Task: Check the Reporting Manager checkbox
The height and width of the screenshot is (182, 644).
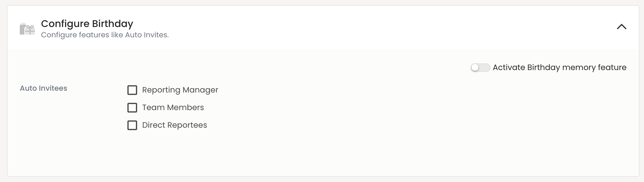Action: click(132, 90)
